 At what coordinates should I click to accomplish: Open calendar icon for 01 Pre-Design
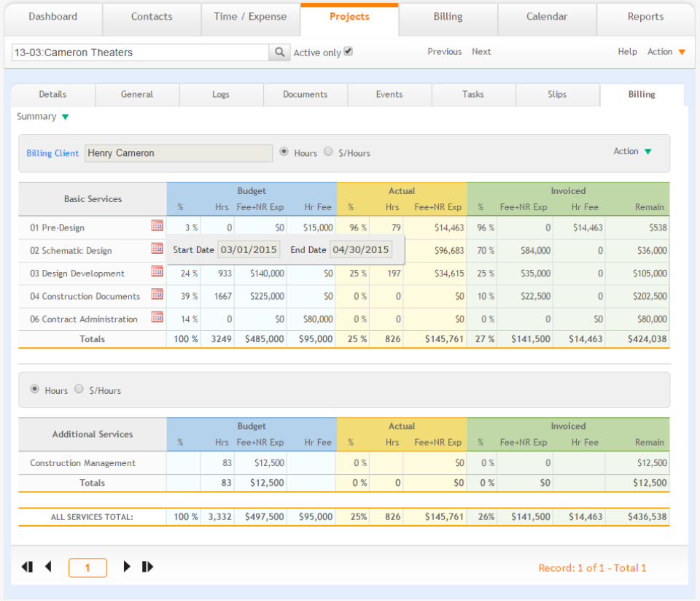[157, 225]
